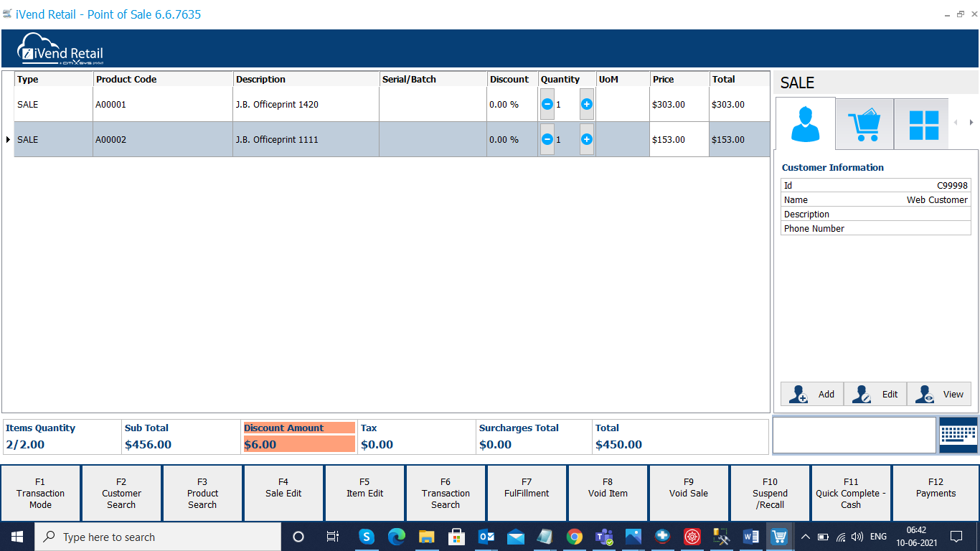Select product code A00002 cell

click(163, 139)
